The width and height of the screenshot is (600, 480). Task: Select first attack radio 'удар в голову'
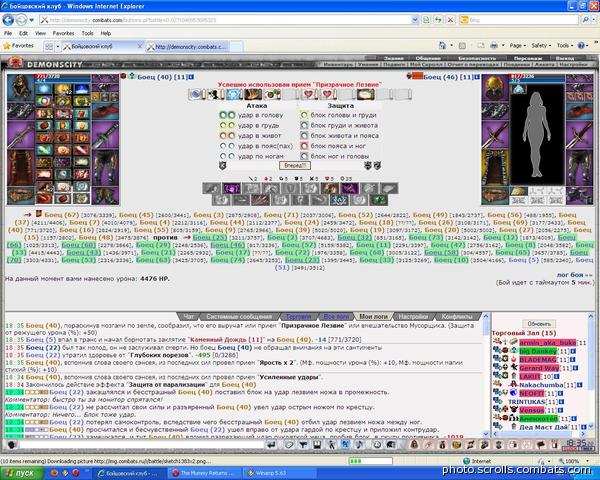(223, 115)
